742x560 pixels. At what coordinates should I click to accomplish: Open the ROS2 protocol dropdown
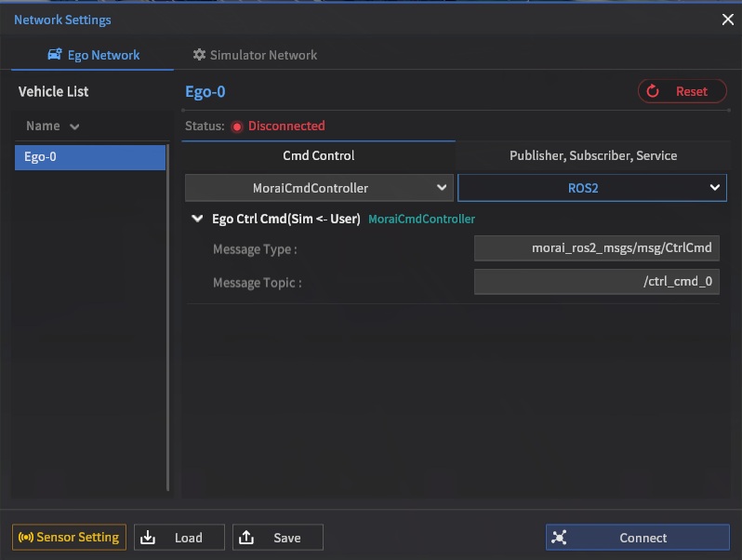(x=590, y=188)
